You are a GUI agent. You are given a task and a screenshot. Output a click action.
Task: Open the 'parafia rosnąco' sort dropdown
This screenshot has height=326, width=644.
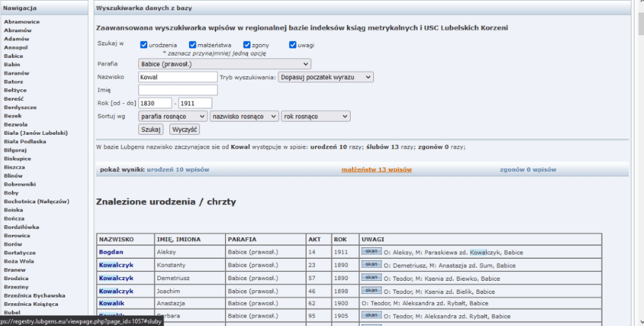coord(172,116)
